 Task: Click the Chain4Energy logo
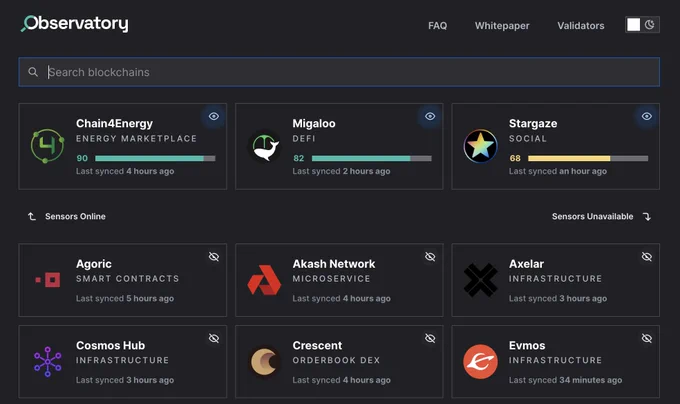pyautogui.click(x=47, y=146)
